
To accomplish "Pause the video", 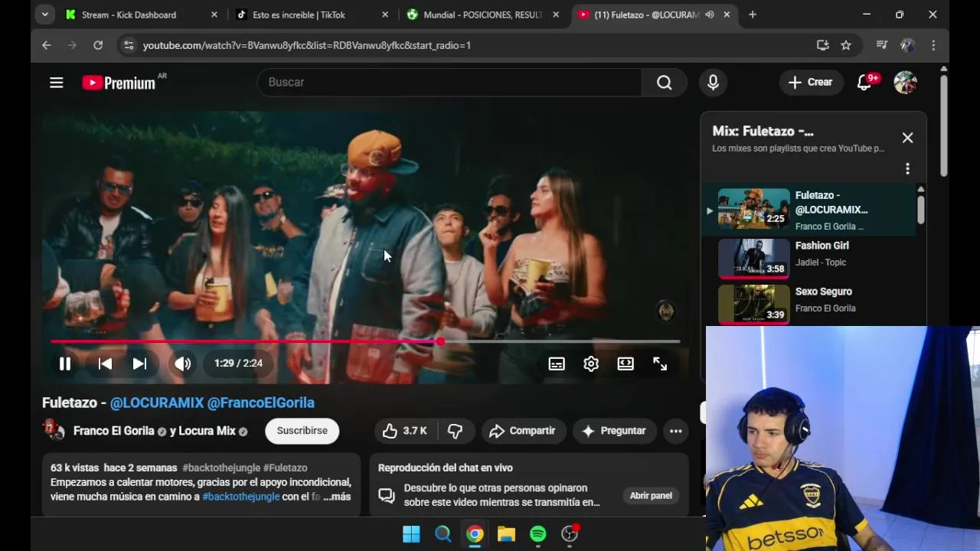I will coord(65,364).
